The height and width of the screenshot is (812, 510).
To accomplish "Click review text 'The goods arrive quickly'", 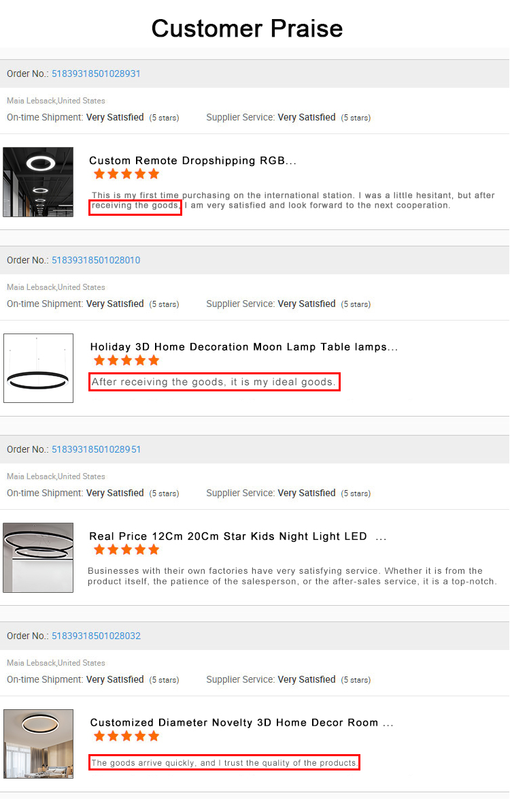I will coord(224,762).
